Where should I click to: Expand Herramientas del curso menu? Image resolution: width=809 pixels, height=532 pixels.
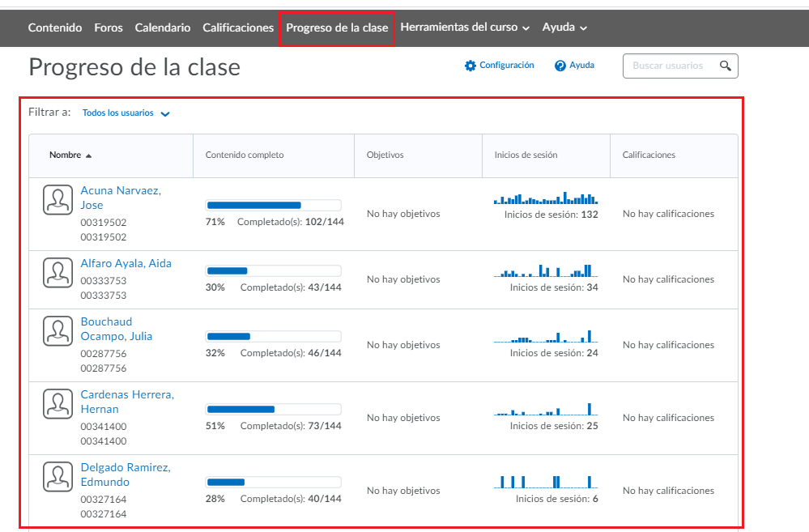click(465, 28)
